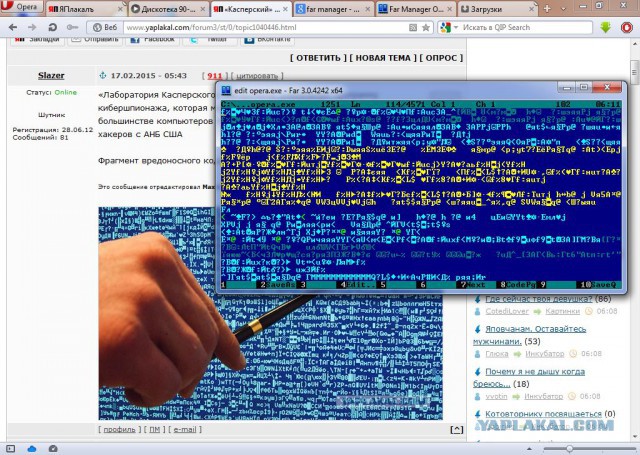
Task: Close the Загрузки tab
Action: 531,9
